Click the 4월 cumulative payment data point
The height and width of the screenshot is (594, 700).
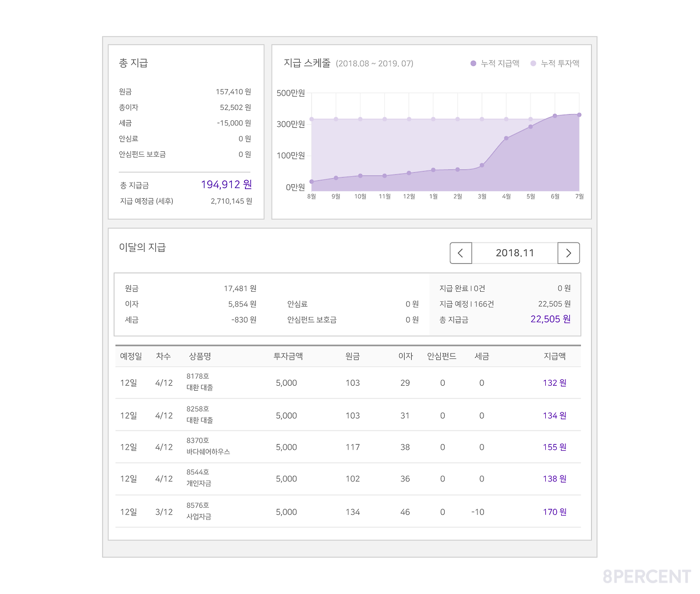[506, 138]
